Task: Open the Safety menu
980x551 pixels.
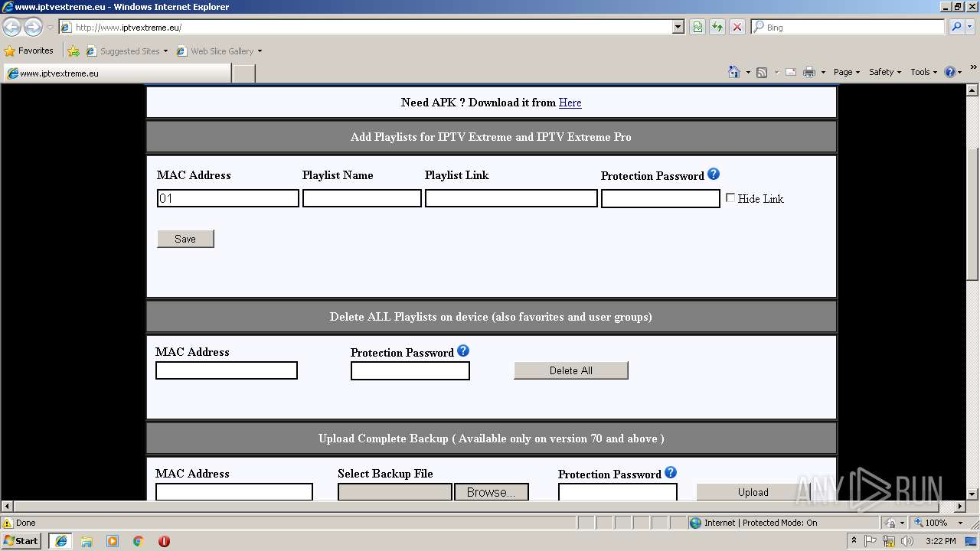Action: click(885, 72)
